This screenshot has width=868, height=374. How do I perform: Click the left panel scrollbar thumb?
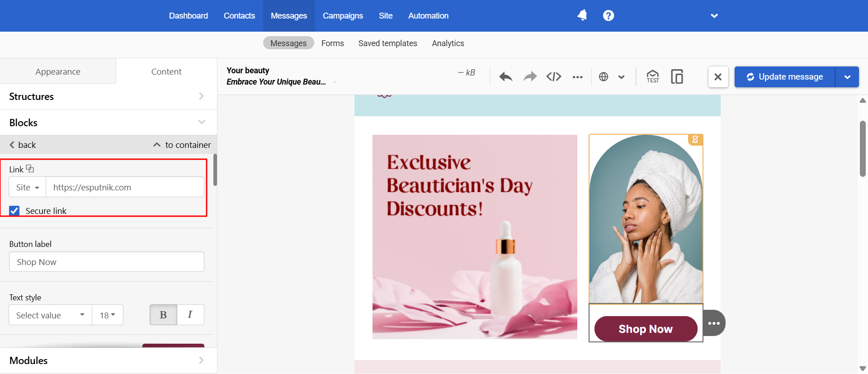(x=215, y=170)
